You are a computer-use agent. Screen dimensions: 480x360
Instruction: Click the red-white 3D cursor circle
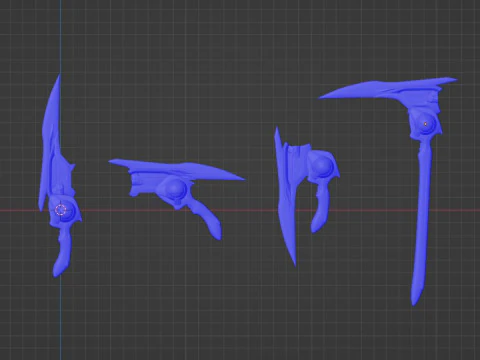(61, 210)
